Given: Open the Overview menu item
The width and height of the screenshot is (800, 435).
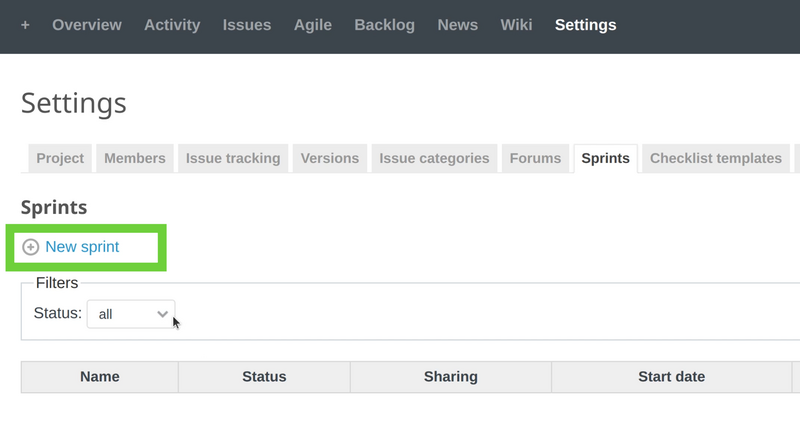Looking at the screenshot, I should pyautogui.click(x=87, y=25).
